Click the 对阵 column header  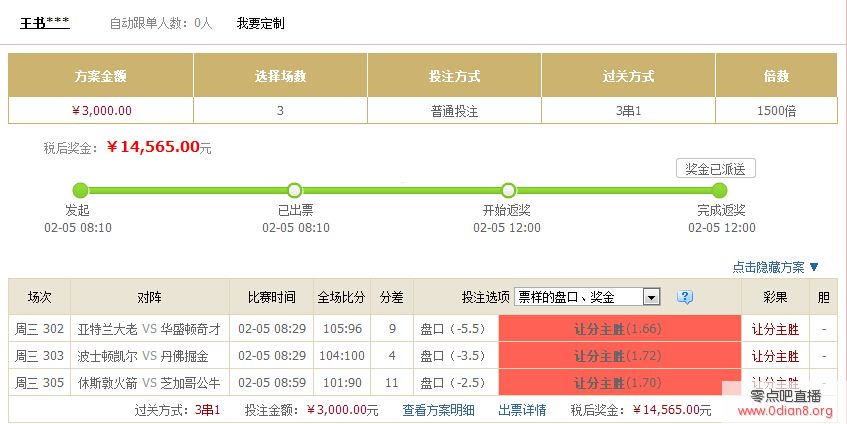[150, 297]
